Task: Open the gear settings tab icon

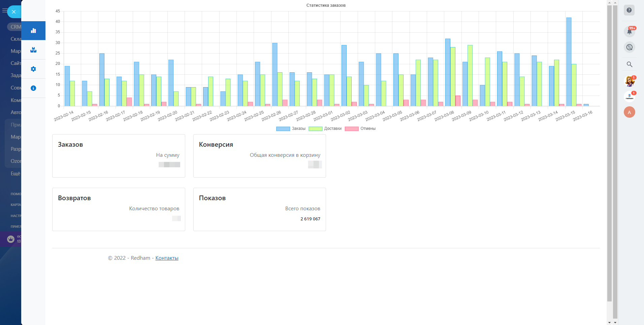Action: click(33, 69)
